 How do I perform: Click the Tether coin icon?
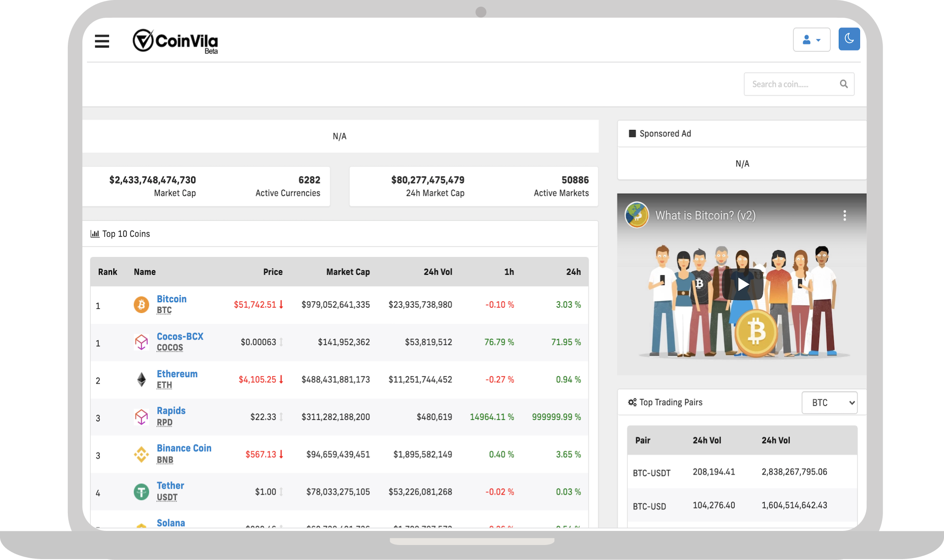pyautogui.click(x=141, y=492)
